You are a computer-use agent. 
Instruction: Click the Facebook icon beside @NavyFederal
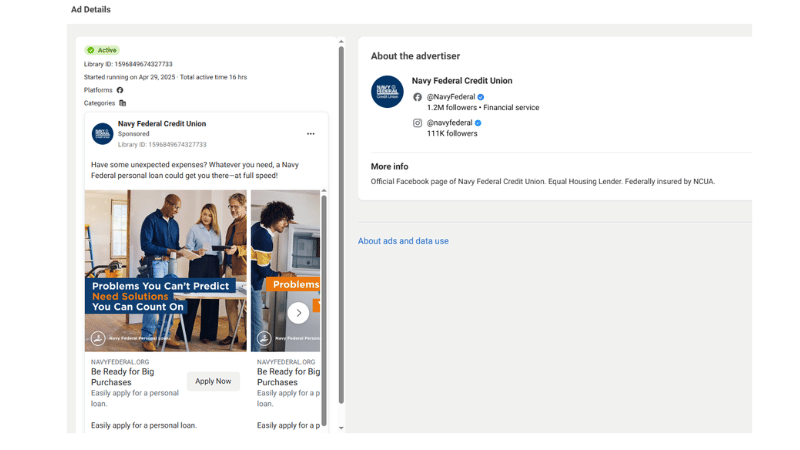[417, 97]
